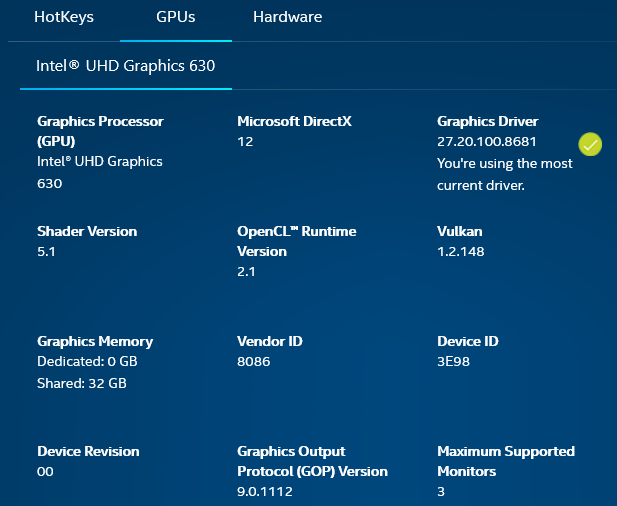617x506 pixels.
Task: Click the Shader Version label
Action: click(87, 231)
